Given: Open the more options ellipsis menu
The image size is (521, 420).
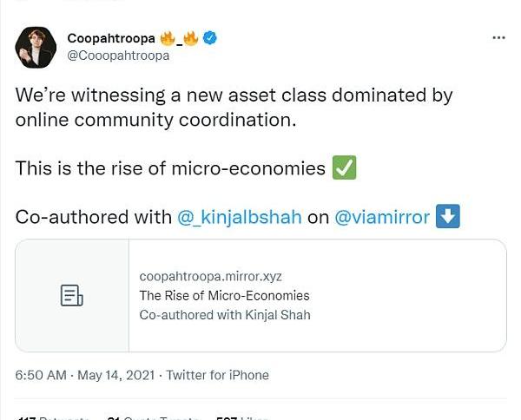Looking at the screenshot, I should (498, 38).
